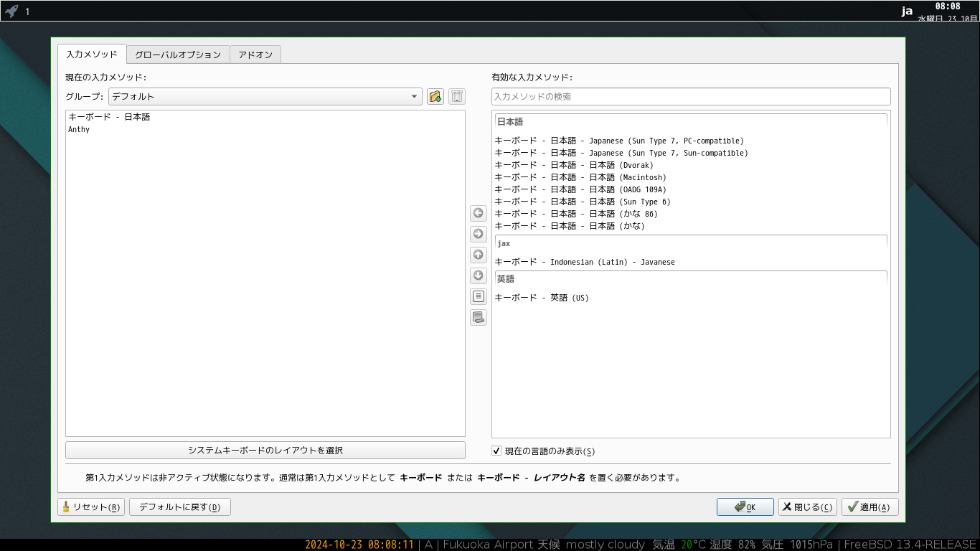
Task: Click システムキーボードのレイアウトを選択 button
Action: click(x=265, y=451)
